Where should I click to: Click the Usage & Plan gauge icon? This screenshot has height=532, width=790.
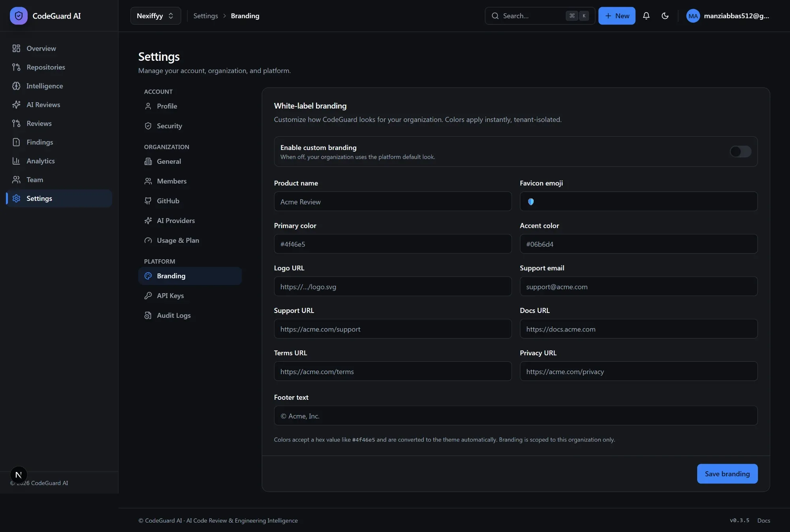click(148, 240)
